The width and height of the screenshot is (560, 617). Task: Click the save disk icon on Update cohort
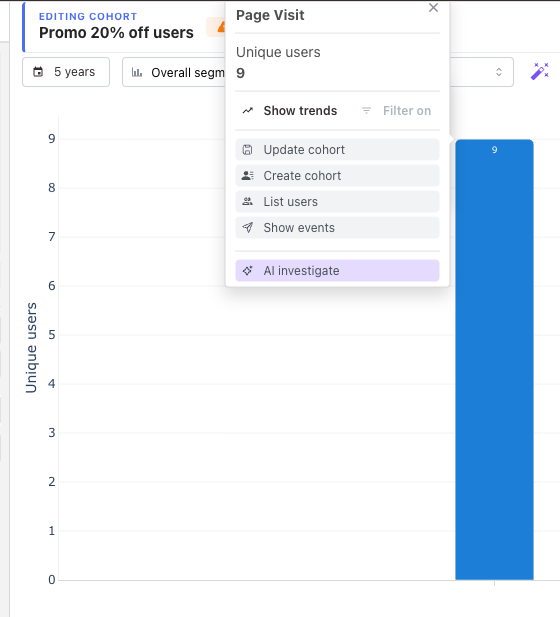coord(247,150)
